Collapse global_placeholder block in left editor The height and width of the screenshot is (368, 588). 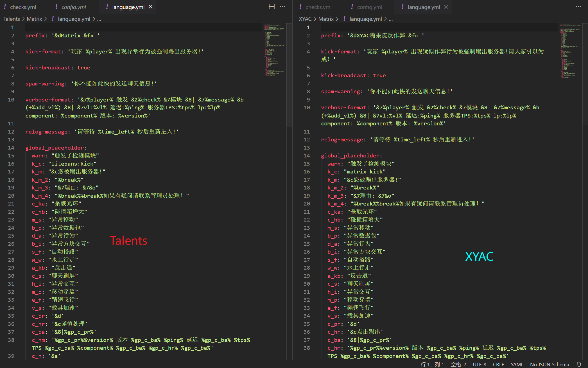click(21, 148)
